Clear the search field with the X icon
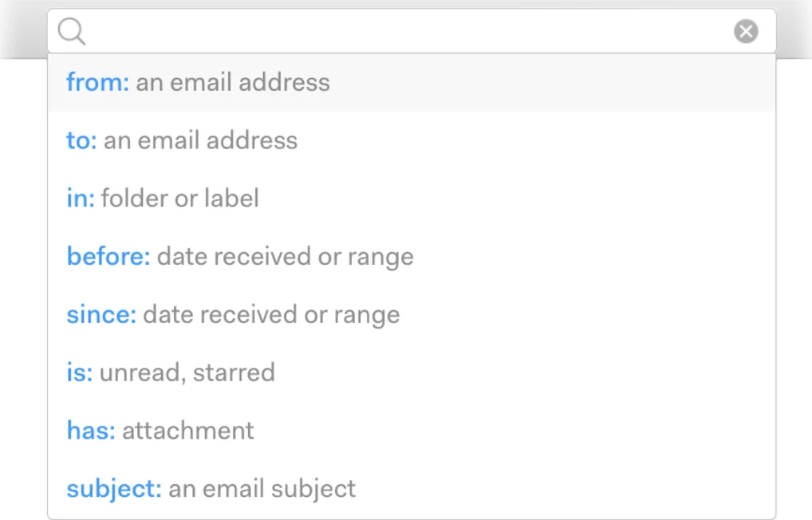 click(x=746, y=31)
